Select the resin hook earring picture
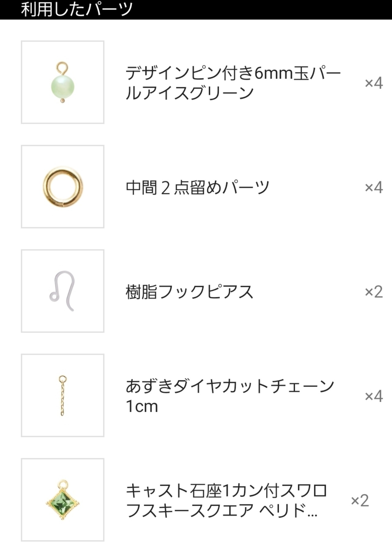This screenshot has width=392, height=552. coord(62,291)
